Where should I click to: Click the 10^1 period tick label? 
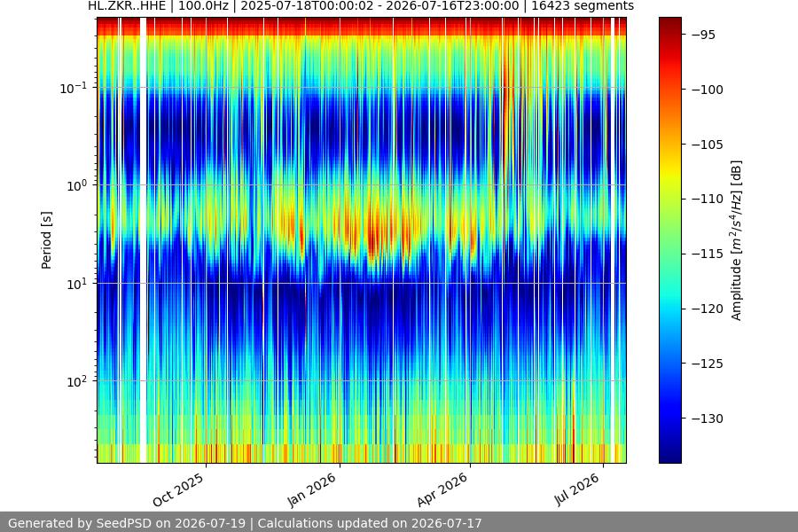tap(77, 284)
